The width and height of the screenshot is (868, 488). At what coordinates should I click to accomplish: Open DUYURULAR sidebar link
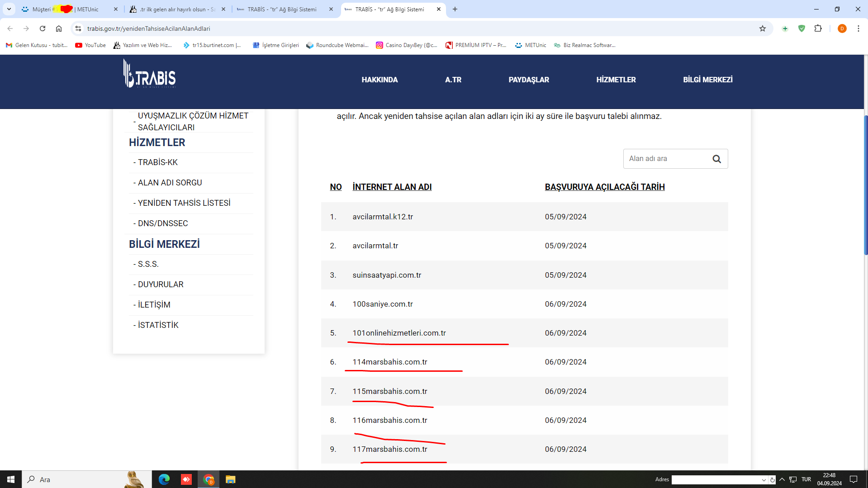[161, 284]
